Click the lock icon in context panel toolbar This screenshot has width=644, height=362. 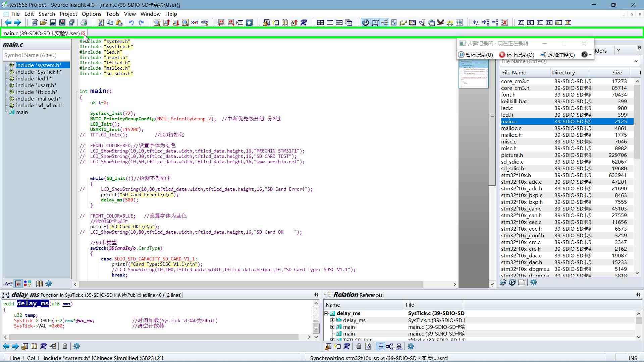(65, 346)
